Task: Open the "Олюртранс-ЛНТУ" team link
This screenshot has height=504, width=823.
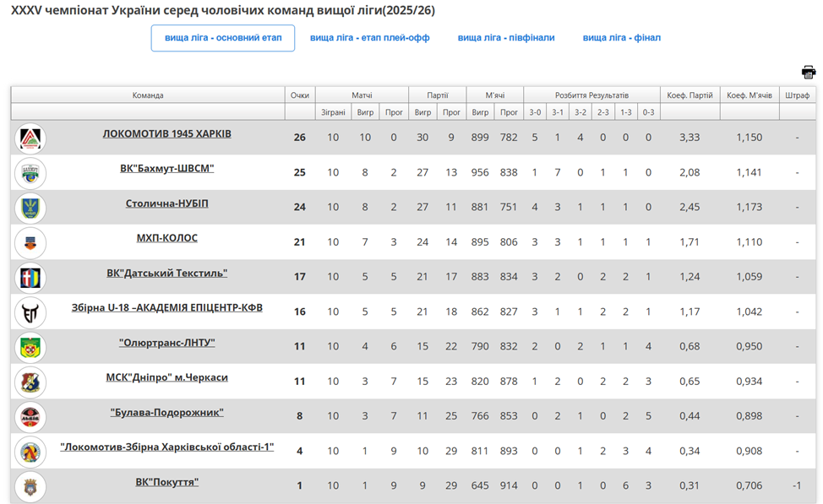Action: (167, 343)
